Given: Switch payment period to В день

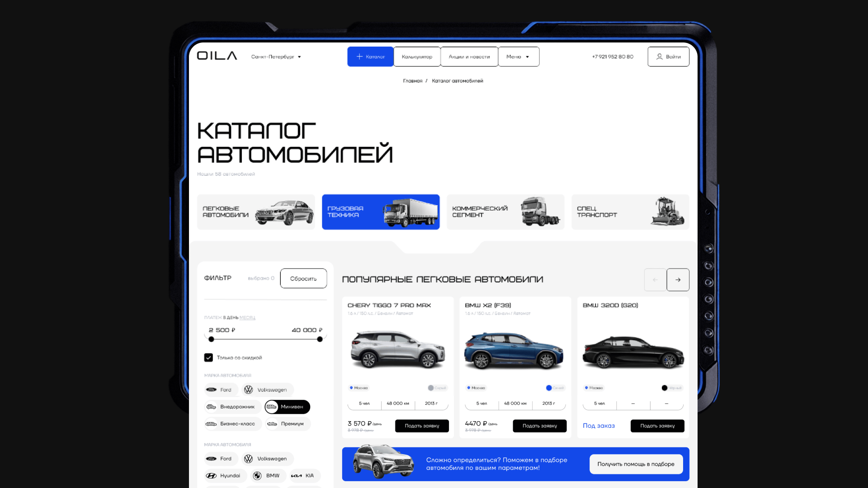Looking at the screenshot, I should [231, 318].
